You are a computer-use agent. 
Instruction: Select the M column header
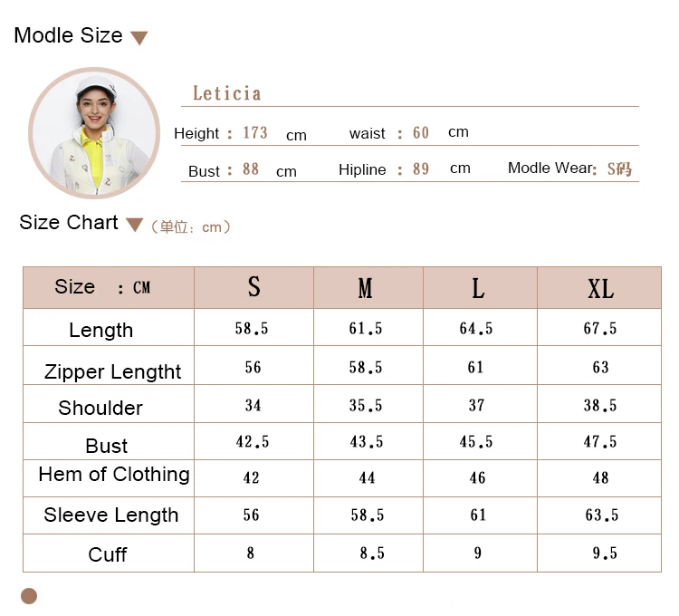[365, 288]
